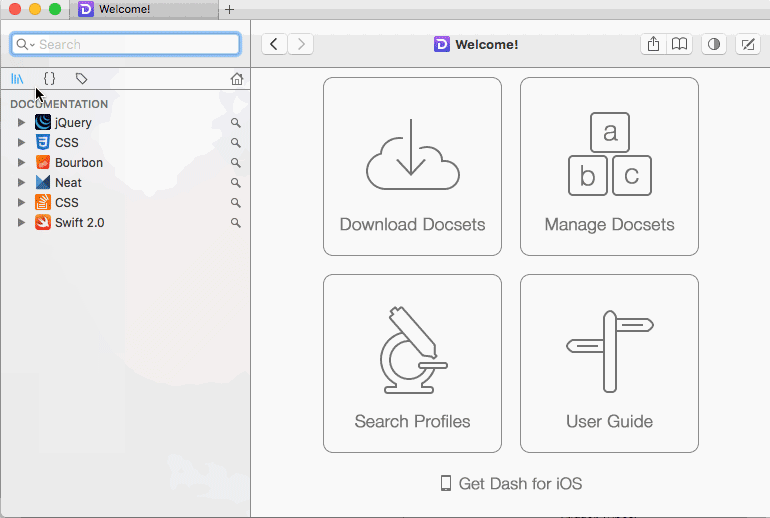Click the magnifier icon next to Swift 2.0
Image resolution: width=770 pixels, height=518 pixels.
point(236,223)
